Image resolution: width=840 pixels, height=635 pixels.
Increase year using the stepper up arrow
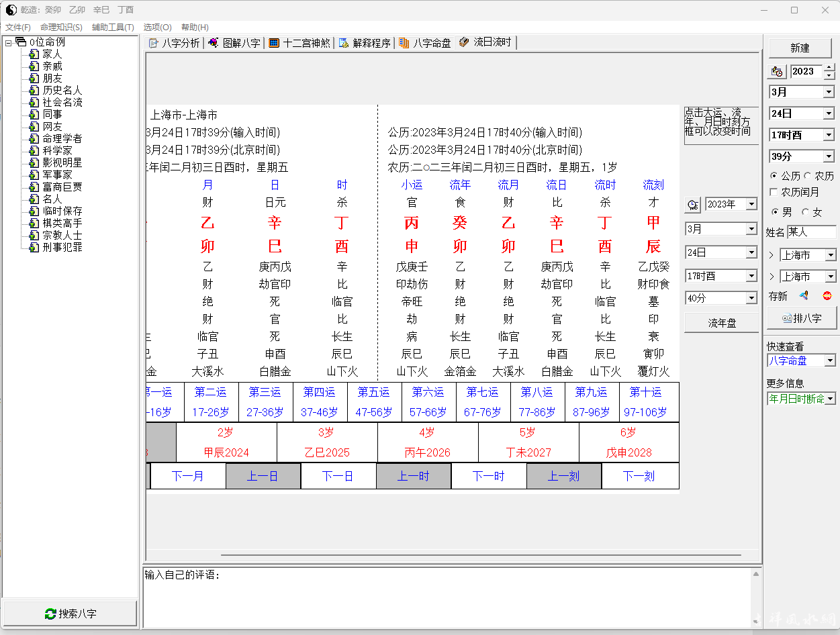pos(829,67)
